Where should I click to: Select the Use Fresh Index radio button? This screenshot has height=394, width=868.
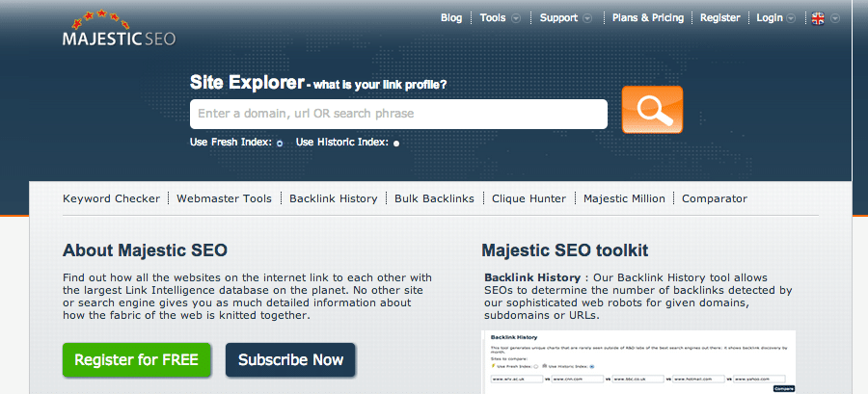click(x=280, y=144)
